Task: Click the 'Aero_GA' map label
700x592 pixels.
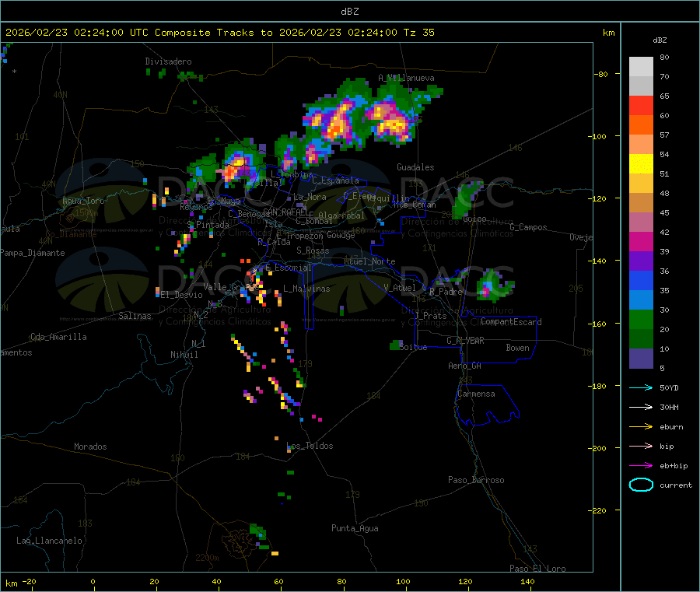Action: (465, 366)
